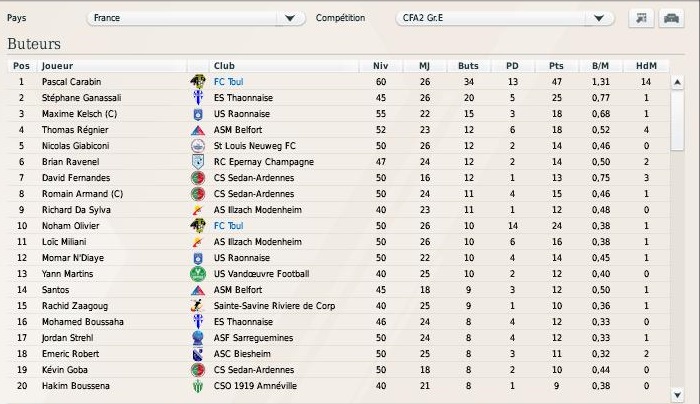Viewport: 700px width, 404px height.
Task: Click ASM Belfort crest beside Thomas Régnier
Action: [x=198, y=130]
